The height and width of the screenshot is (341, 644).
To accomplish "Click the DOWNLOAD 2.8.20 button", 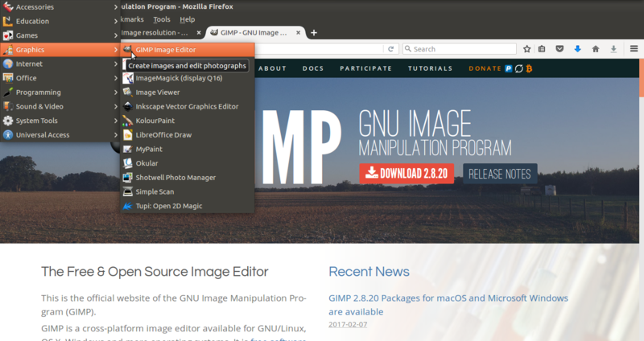I will [407, 174].
